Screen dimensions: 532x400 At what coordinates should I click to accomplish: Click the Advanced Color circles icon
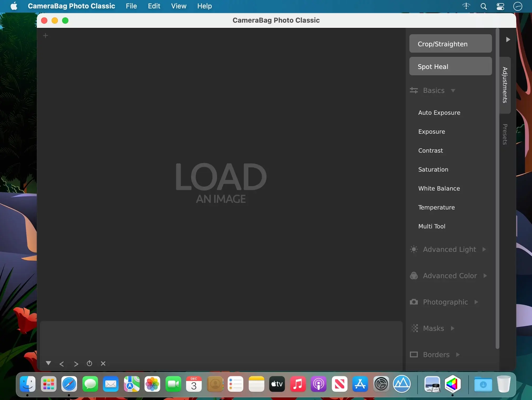pyautogui.click(x=414, y=276)
